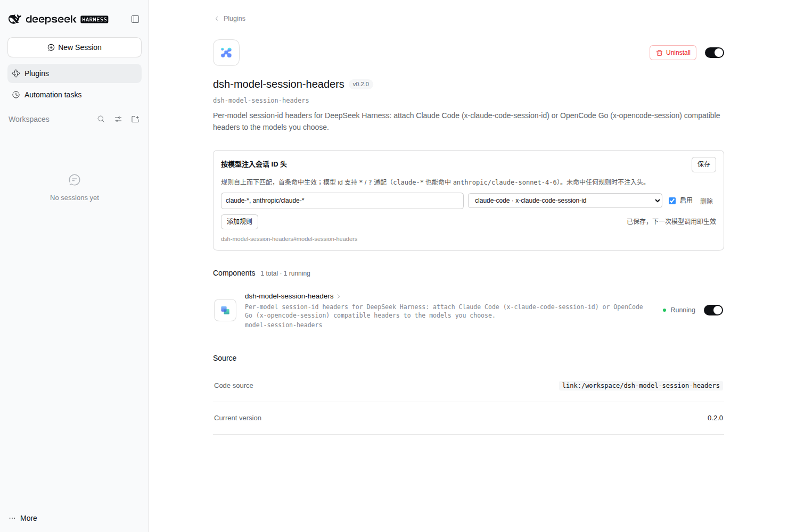788x532 pixels.
Task: Expand dsh-model-session-headers component chevron
Action: [x=339, y=296]
